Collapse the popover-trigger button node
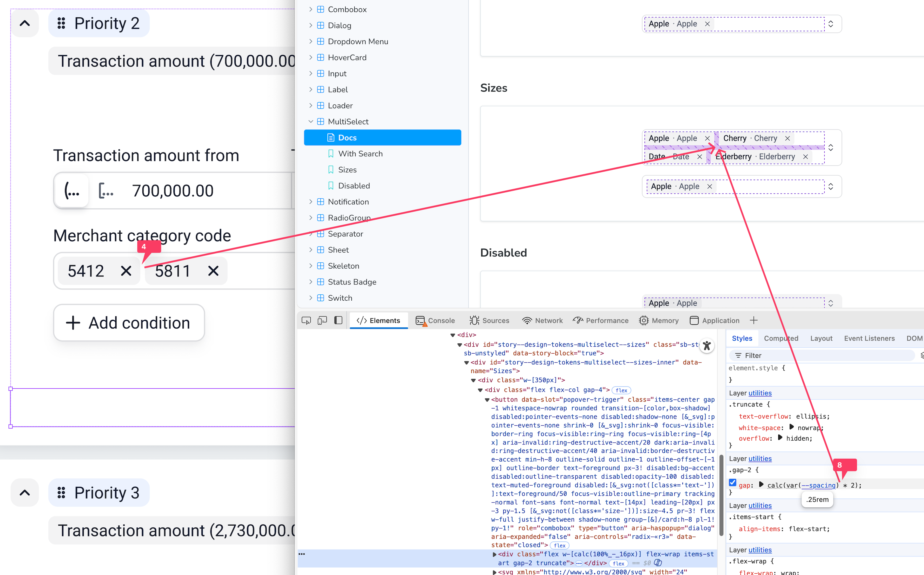The image size is (924, 575). click(x=487, y=400)
